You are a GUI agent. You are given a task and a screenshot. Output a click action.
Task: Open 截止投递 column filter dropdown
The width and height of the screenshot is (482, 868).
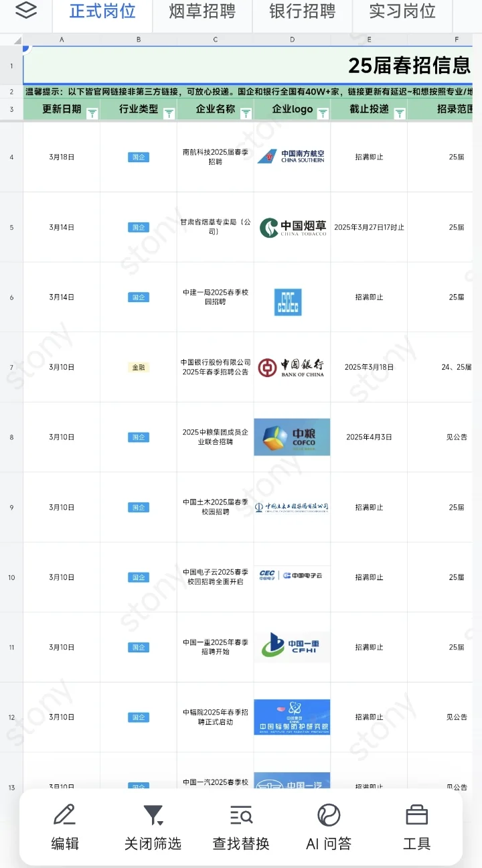(400, 114)
